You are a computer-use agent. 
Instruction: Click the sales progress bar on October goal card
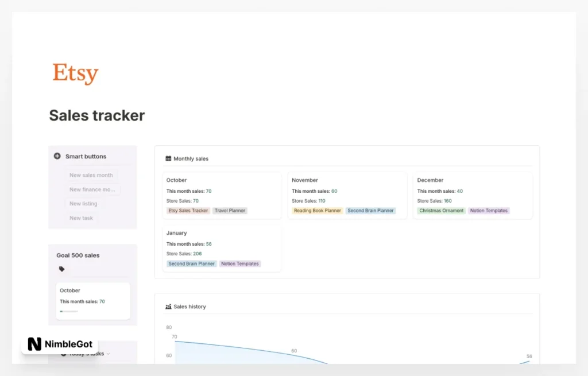(x=68, y=311)
